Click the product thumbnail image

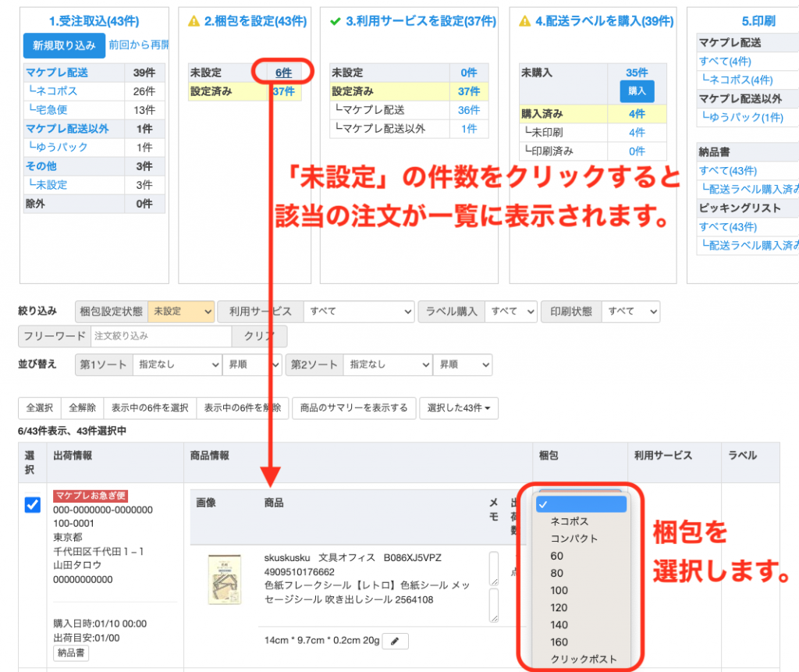coord(225,580)
